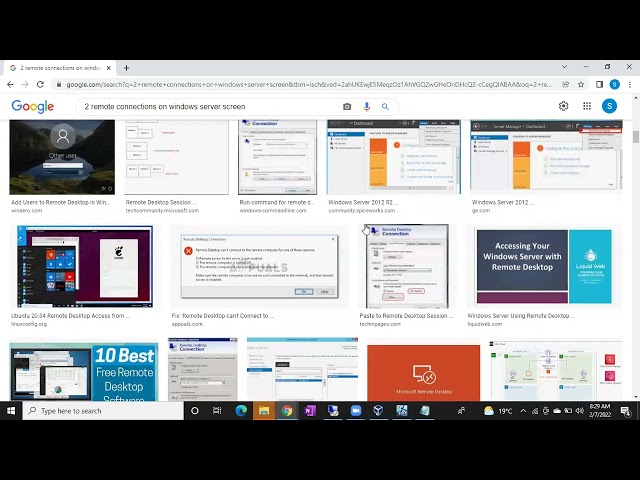Switch to Chrome on the taskbar
Image resolution: width=640 pixels, height=480 pixels.
pyautogui.click(x=287, y=411)
